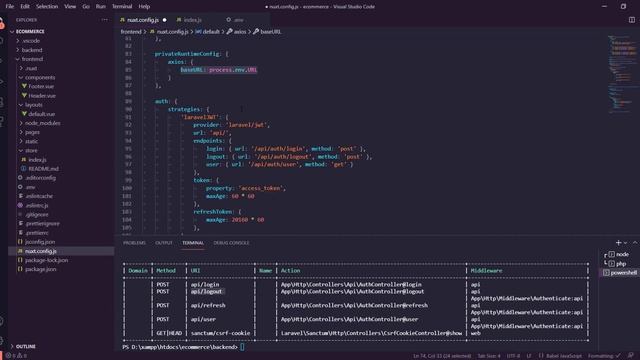Expand the OUTLINE section
640x360 pixels.
(26, 346)
